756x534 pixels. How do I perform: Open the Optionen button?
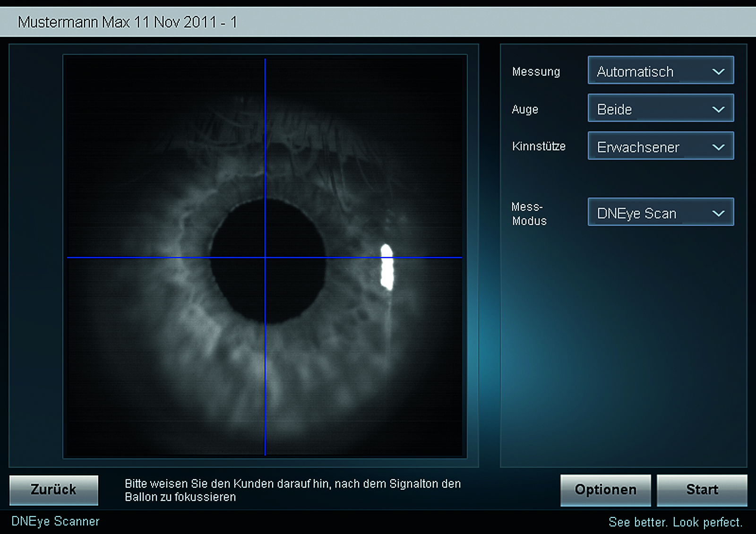tap(605, 490)
